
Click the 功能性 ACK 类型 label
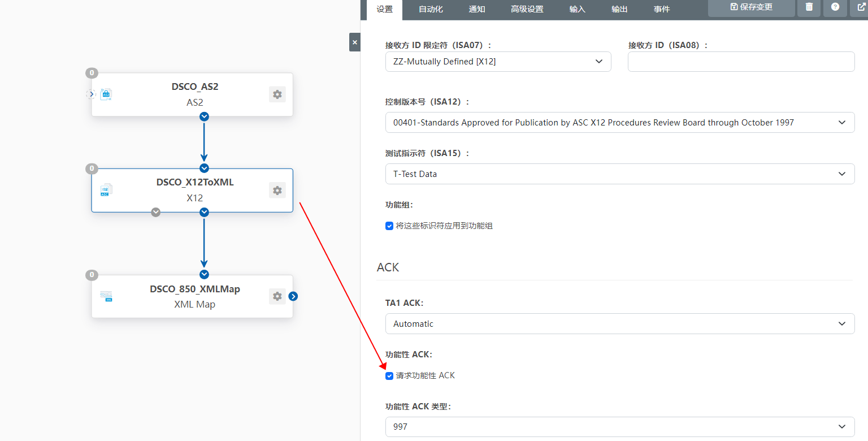click(418, 407)
